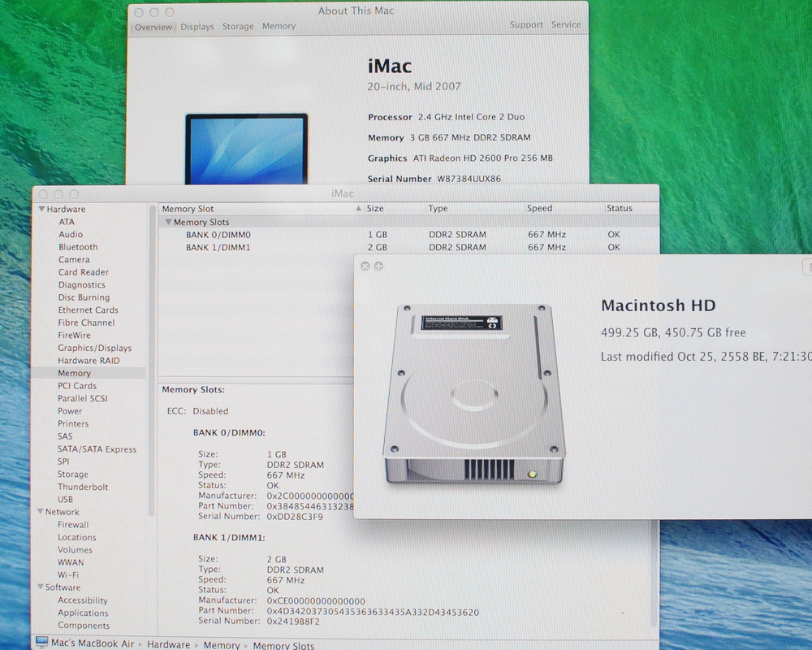Image resolution: width=812 pixels, height=650 pixels.
Task: Select Ethernet Cards in the Hardware list
Action: [x=88, y=310]
